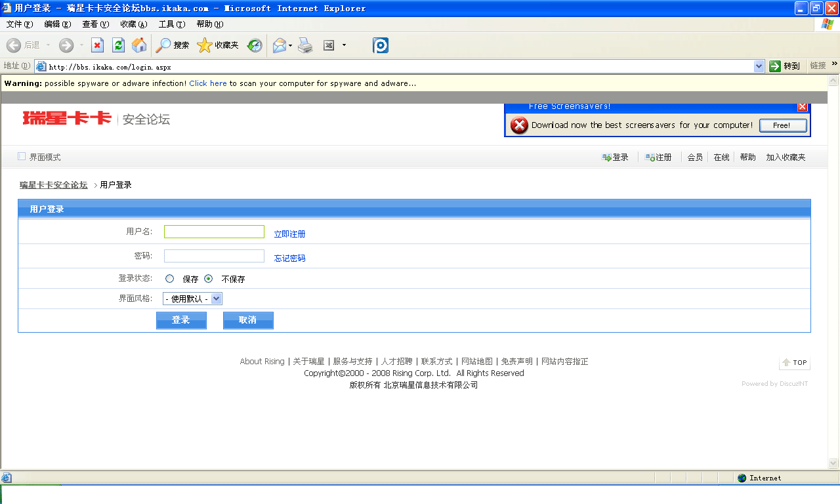
Task: Open the 联系方式 footer link
Action: [437, 362]
